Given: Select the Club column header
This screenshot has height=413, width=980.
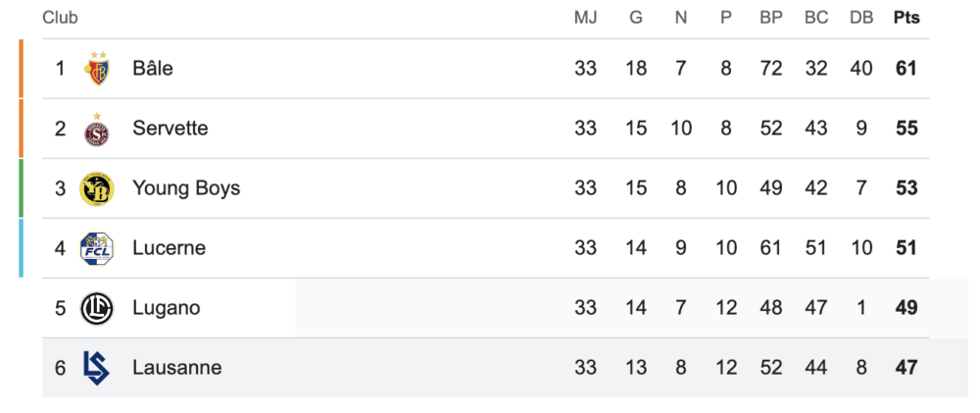Looking at the screenshot, I should point(60,18).
